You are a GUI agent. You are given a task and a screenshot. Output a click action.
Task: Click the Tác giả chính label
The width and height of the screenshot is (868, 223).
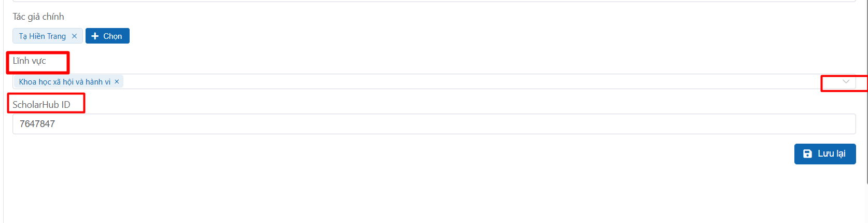point(38,17)
